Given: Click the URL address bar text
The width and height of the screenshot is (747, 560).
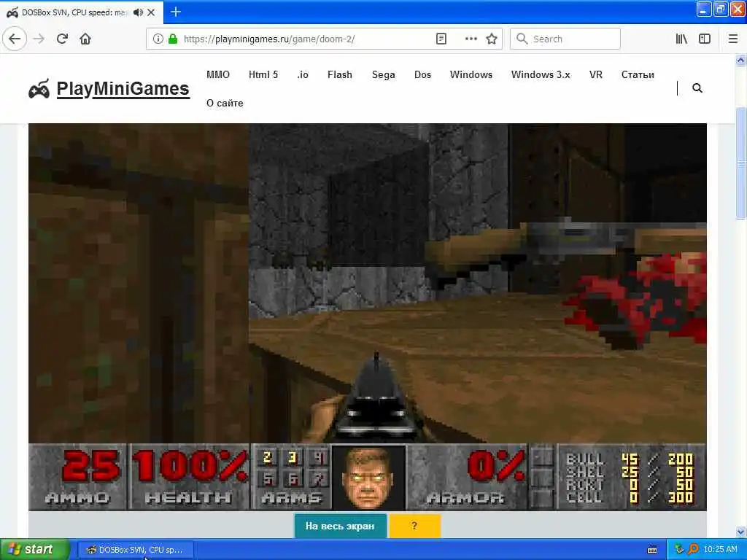Looking at the screenshot, I should pyautogui.click(x=269, y=39).
